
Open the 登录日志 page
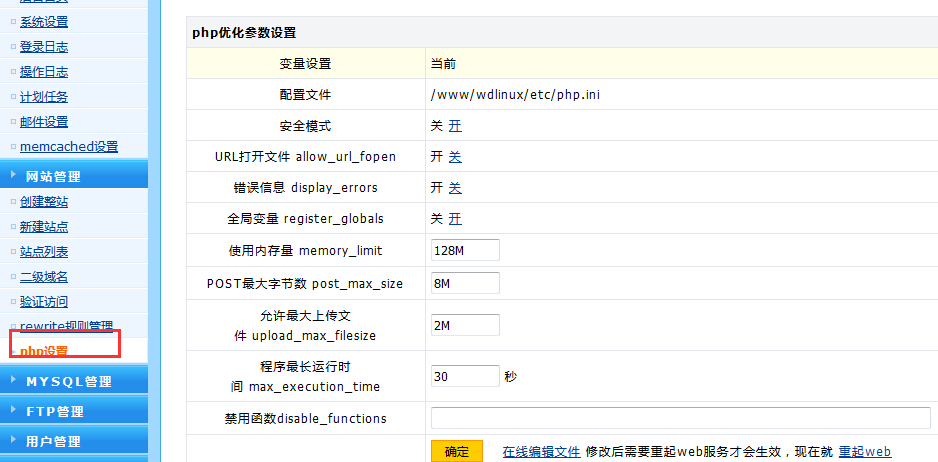point(44,46)
